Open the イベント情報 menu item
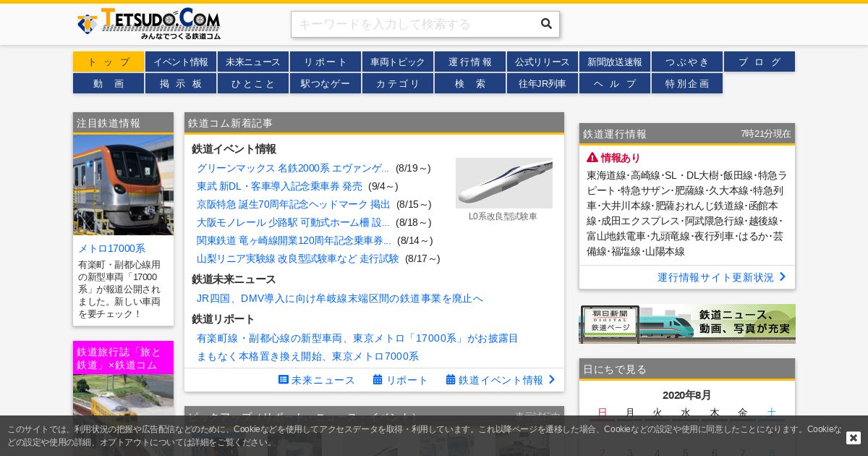The height and width of the screenshot is (456, 868). 181,62
